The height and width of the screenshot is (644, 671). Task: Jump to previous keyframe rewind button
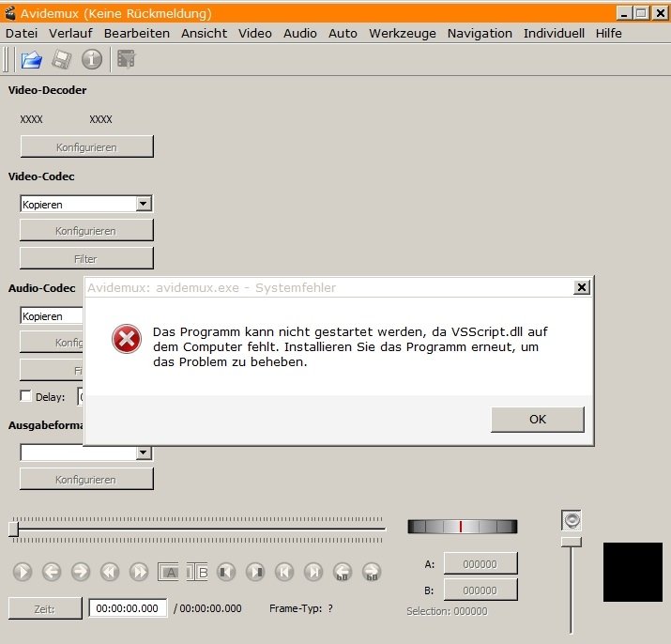pyautogui.click(x=110, y=572)
